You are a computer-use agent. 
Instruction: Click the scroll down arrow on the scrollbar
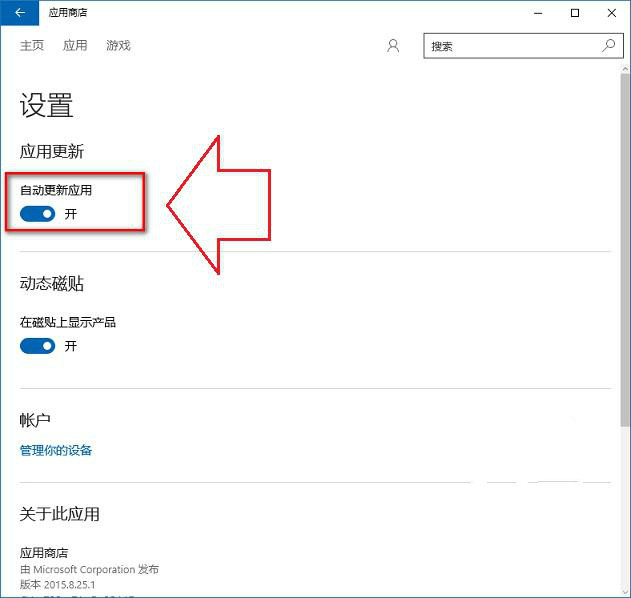click(x=624, y=589)
